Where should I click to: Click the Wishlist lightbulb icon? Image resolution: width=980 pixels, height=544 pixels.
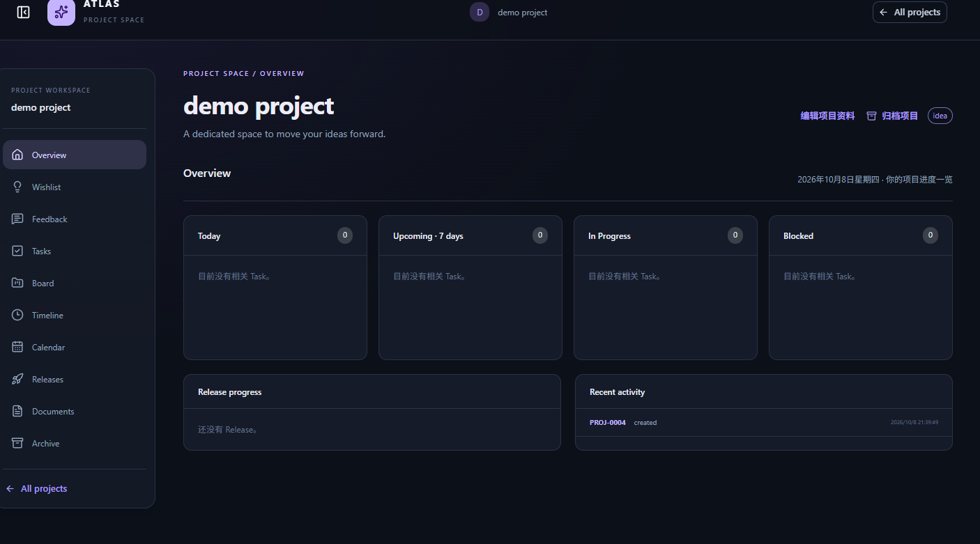17,187
